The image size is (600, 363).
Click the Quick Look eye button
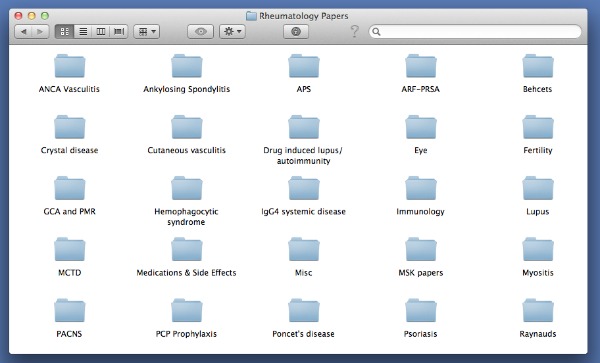201,32
